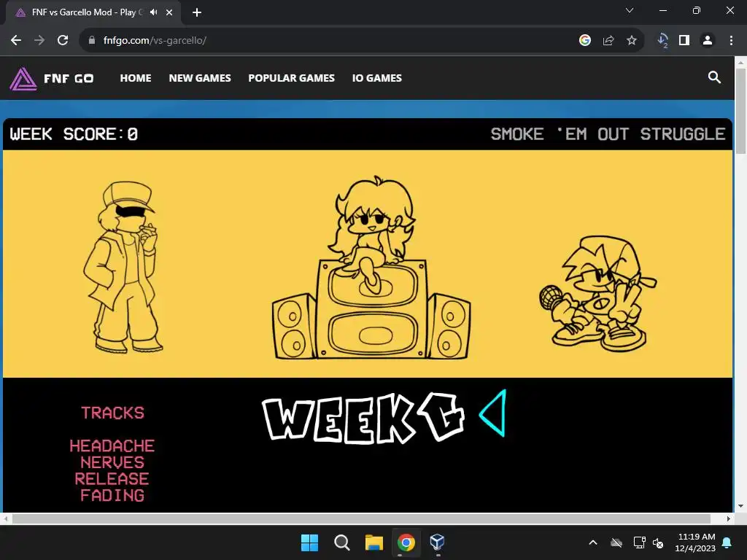Go back to the previous page
This screenshot has width=747, height=560.
[16, 41]
